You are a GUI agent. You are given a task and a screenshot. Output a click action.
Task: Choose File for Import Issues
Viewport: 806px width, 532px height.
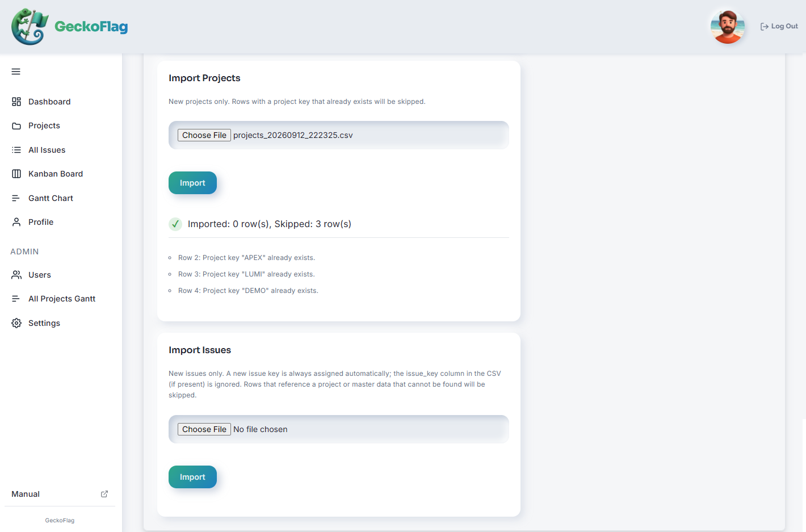(x=204, y=429)
